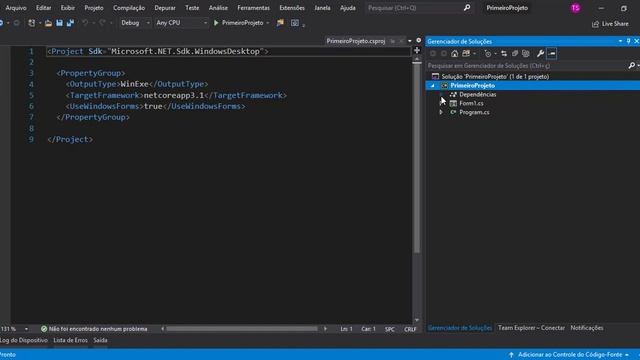Toggle the Preview Selected Items button
The image size is (640, 360).
(x=552, y=53)
